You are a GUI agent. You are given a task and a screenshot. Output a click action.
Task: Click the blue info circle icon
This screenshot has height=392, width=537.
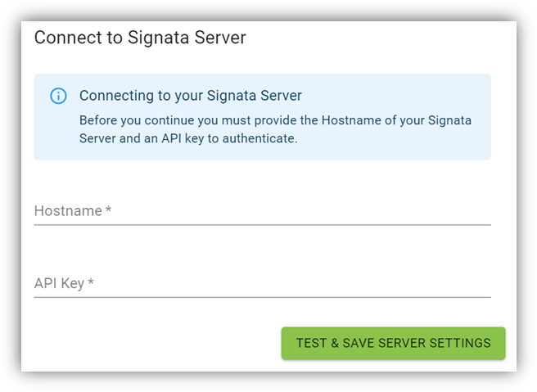(x=58, y=96)
